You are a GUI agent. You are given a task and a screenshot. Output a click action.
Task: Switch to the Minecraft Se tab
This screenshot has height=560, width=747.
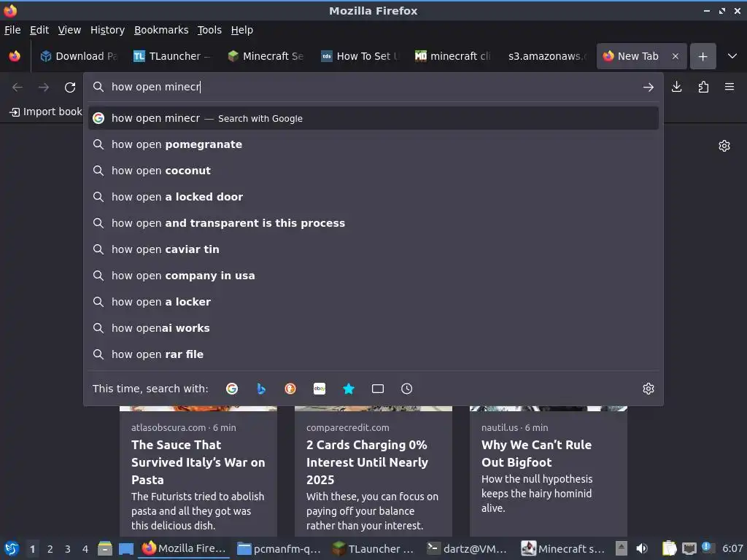coord(266,56)
